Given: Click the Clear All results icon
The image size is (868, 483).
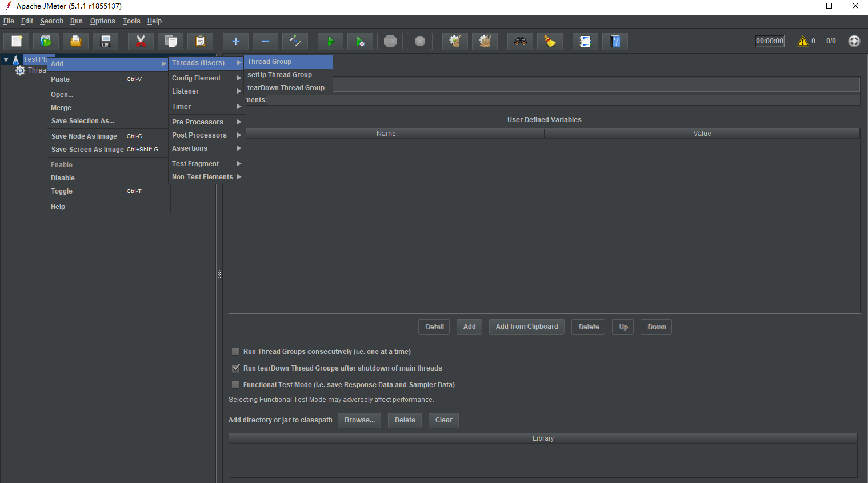Looking at the screenshot, I should click(x=485, y=41).
